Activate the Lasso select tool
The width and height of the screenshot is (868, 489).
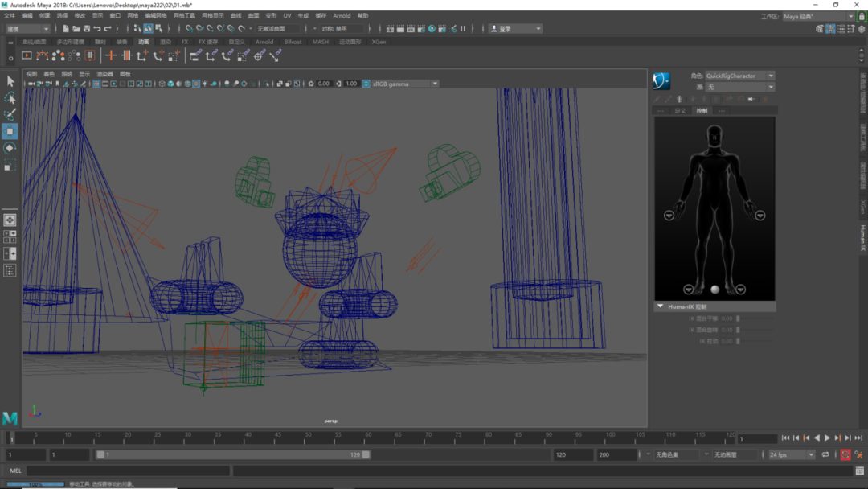[10, 98]
